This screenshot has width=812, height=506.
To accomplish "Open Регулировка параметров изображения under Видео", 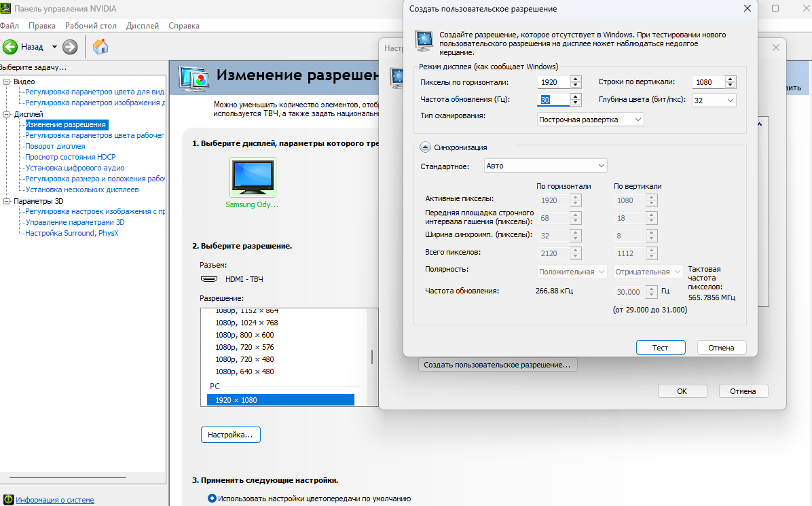I will point(95,103).
